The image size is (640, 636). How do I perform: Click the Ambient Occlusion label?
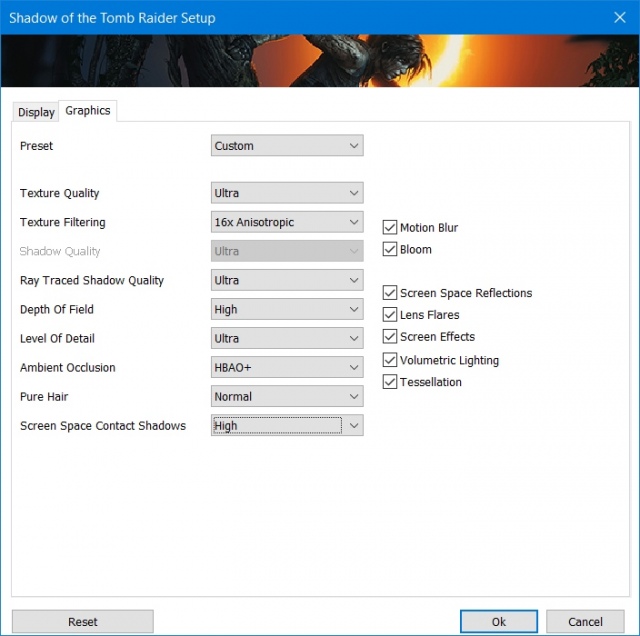[68, 367]
